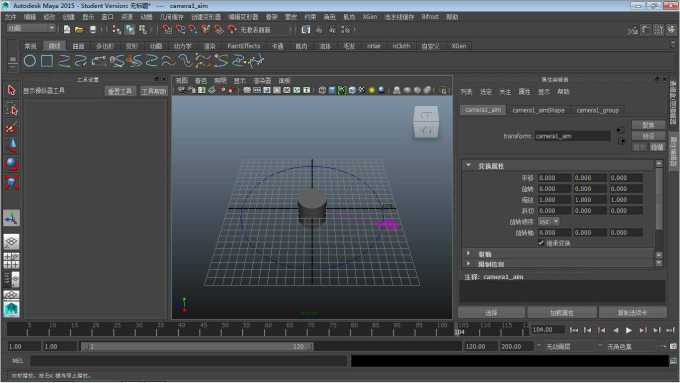
Task: Open the menu set dropdown
Action: (31, 28)
